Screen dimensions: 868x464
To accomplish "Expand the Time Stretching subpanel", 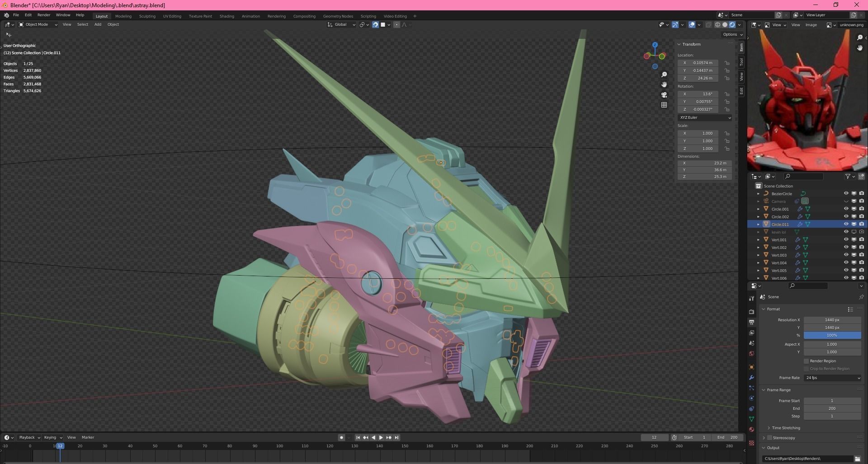I will [769, 428].
